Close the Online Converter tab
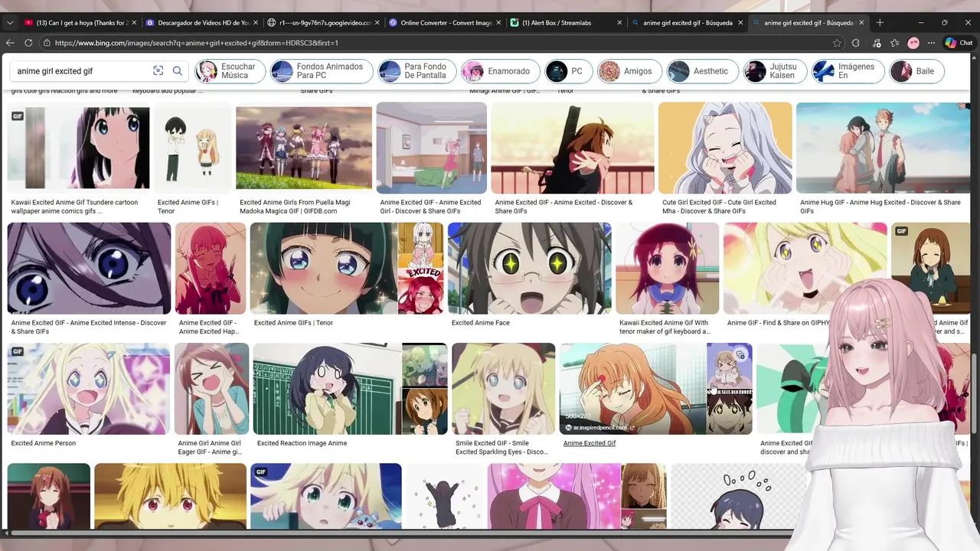 point(498,23)
